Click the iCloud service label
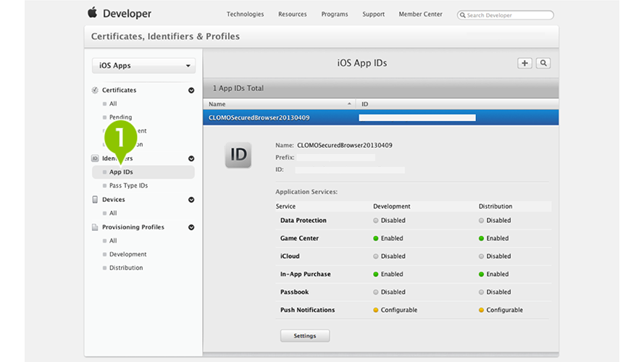 (290, 256)
